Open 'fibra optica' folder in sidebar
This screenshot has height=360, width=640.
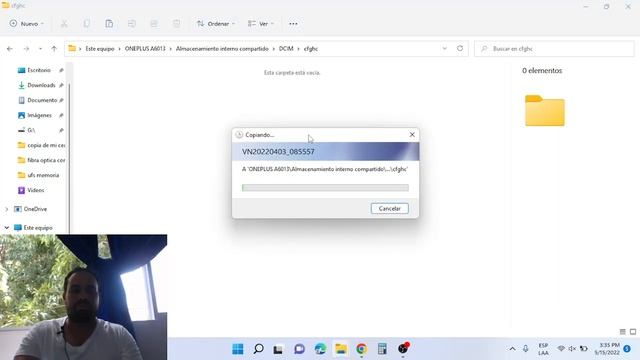point(41,160)
